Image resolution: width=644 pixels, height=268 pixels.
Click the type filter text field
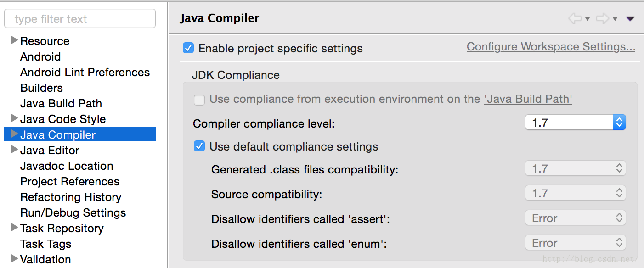[x=80, y=19]
